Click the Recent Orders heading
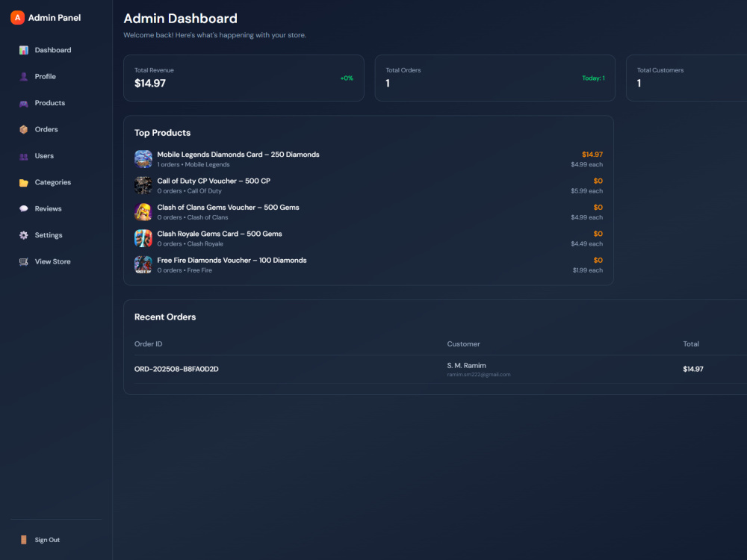The image size is (747, 560). tap(165, 317)
